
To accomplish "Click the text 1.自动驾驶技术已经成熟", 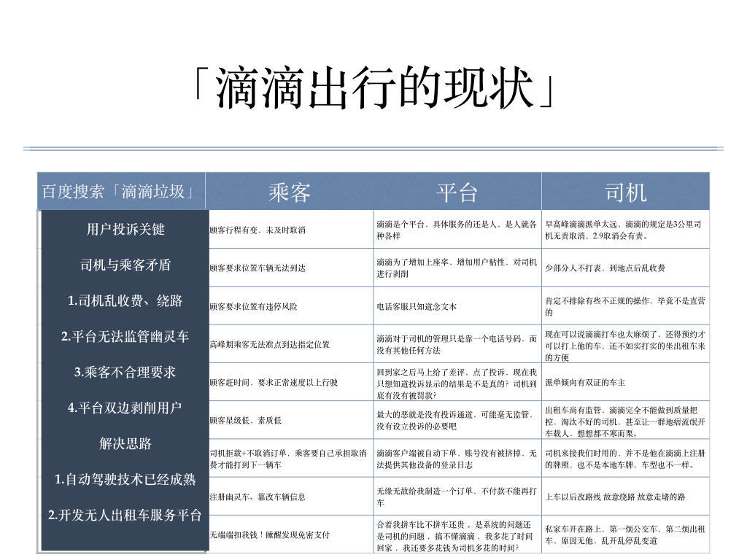I will (x=125, y=480).
